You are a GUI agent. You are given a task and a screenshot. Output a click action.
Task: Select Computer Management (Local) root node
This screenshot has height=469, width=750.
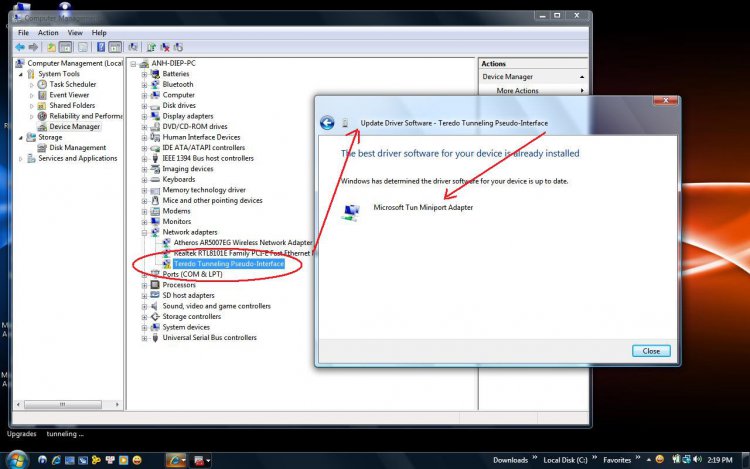click(75, 63)
